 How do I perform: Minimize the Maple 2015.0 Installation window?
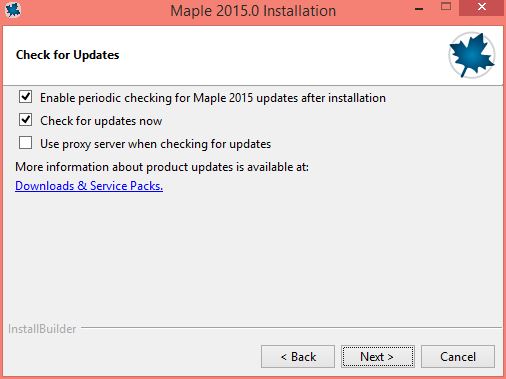(x=419, y=8)
